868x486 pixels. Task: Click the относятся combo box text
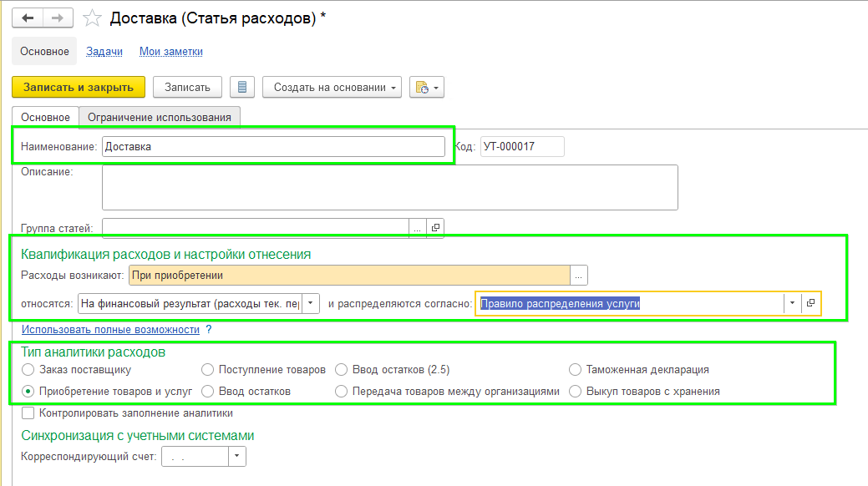point(190,303)
